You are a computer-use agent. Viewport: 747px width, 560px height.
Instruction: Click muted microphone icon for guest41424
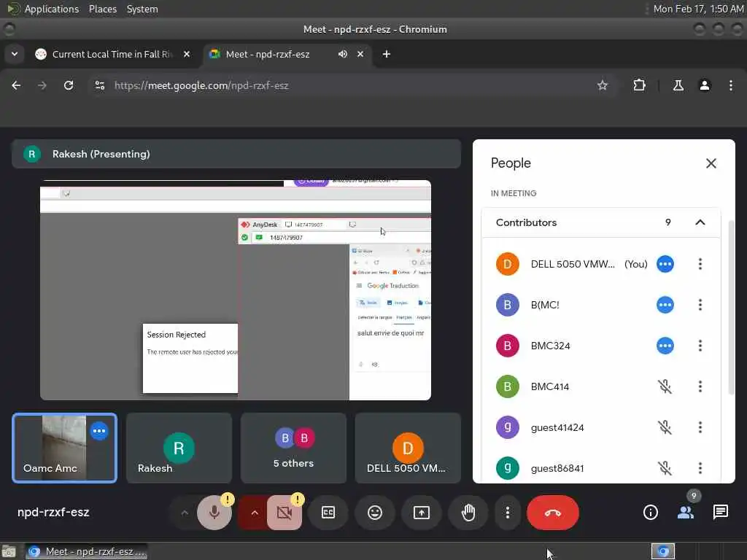pos(665,427)
